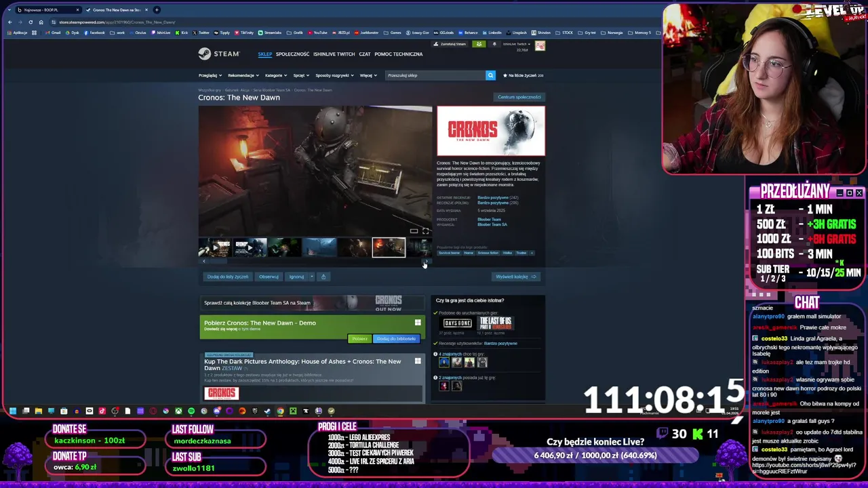Open the Windows Start menu
This screenshot has height=488, width=868.
click(13, 411)
